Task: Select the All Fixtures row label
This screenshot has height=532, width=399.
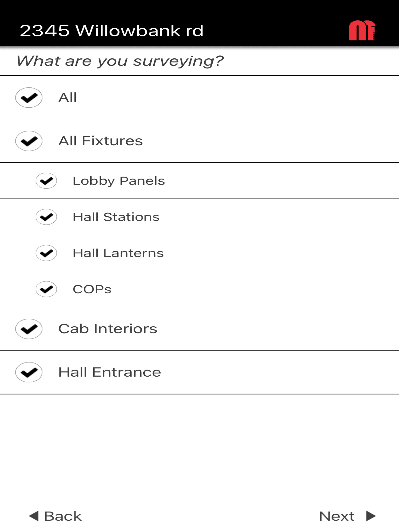Action: point(101,141)
